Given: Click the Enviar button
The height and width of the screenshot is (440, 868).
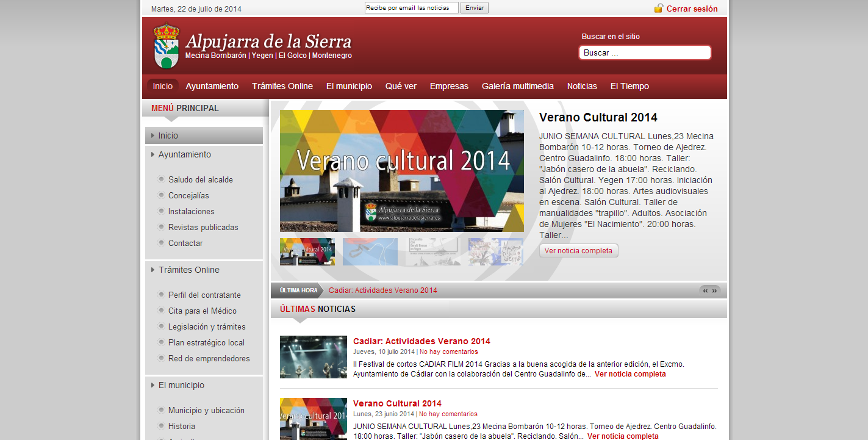Looking at the screenshot, I should 475,8.
